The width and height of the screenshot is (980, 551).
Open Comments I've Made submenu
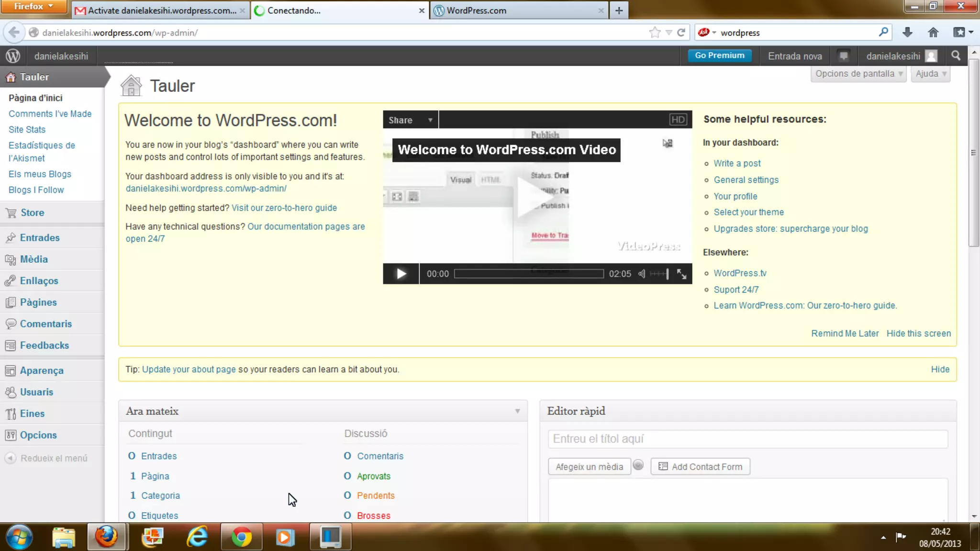(50, 114)
